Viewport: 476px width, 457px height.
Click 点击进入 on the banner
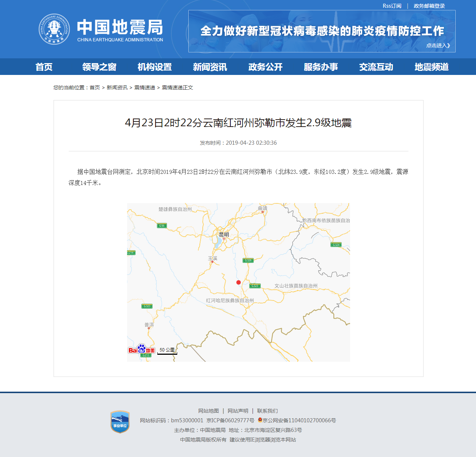(437, 45)
